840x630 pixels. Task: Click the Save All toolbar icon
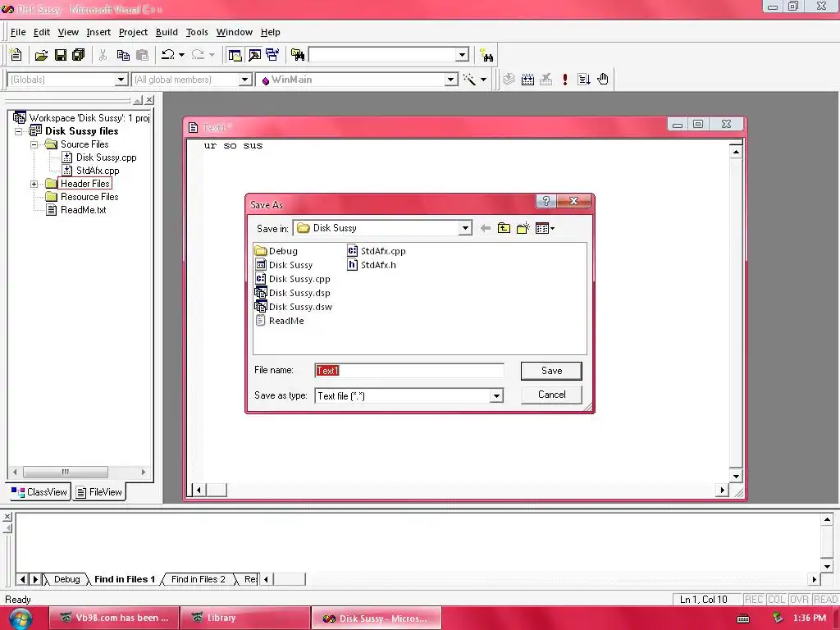click(78, 55)
